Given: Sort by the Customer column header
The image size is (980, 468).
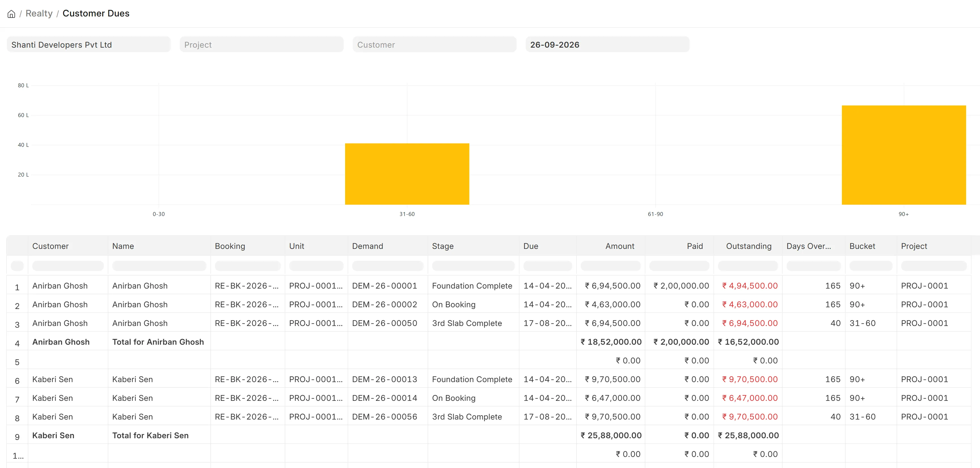Looking at the screenshot, I should click(x=68, y=246).
